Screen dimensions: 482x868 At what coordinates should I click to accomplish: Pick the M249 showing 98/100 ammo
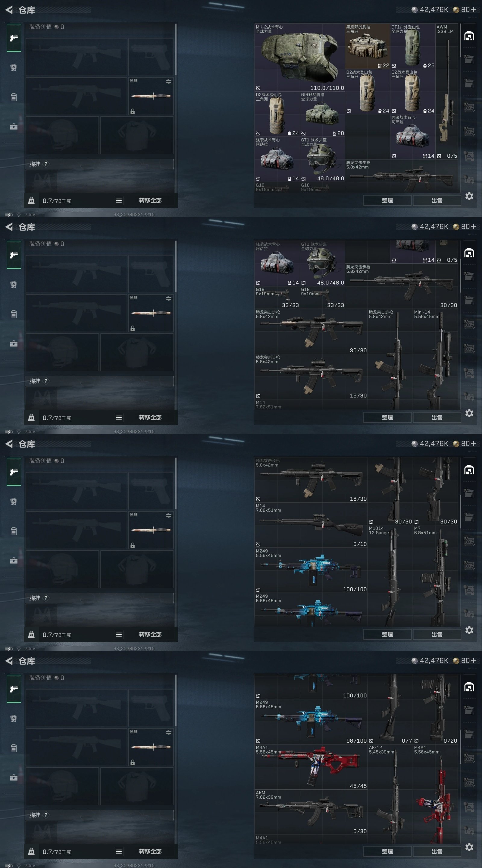(x=311, y=721)
